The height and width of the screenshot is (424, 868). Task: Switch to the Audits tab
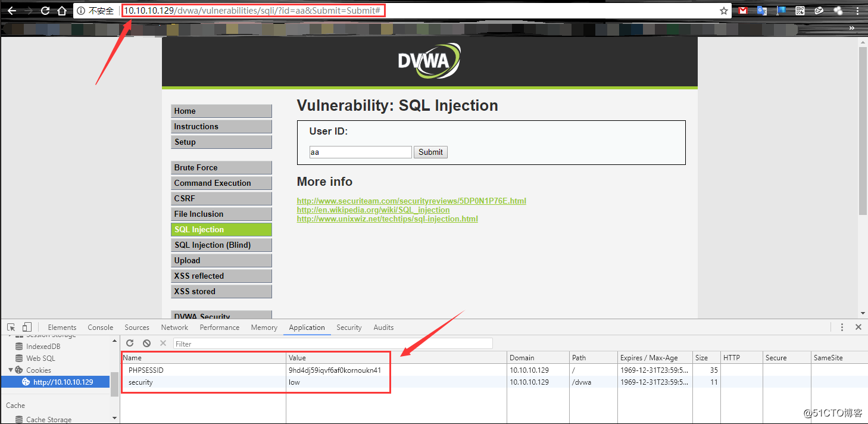(x=383, y=327)
